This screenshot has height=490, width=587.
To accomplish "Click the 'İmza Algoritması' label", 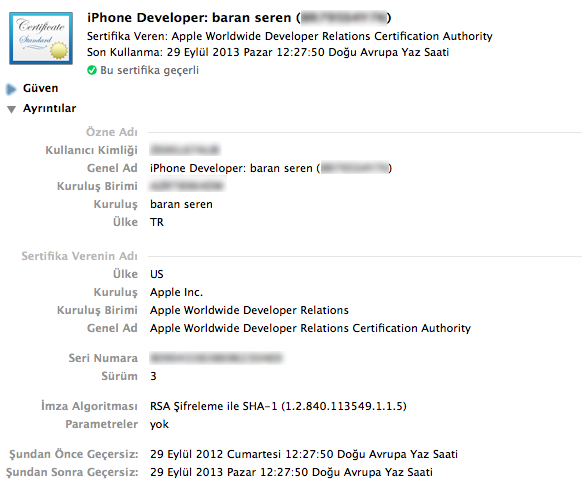I will pos(89,406).
